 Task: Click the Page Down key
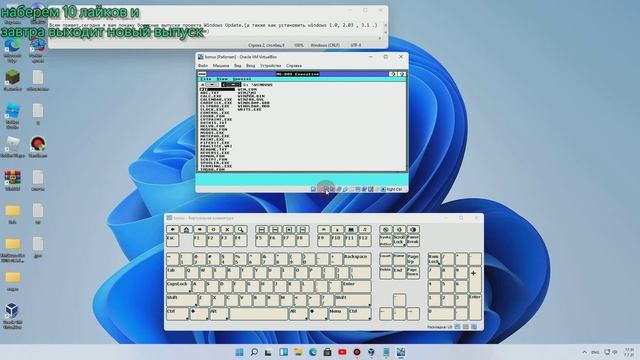coord(413,272)
